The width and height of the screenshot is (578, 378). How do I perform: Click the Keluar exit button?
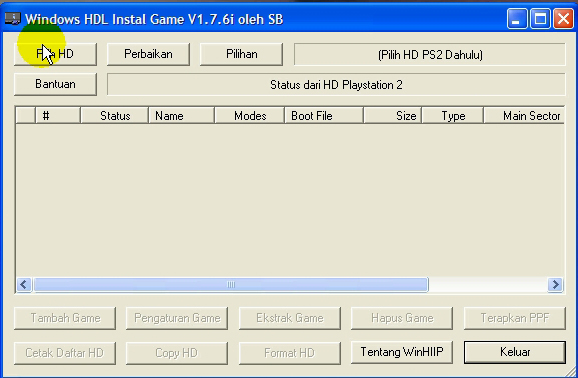pos(515,352)
